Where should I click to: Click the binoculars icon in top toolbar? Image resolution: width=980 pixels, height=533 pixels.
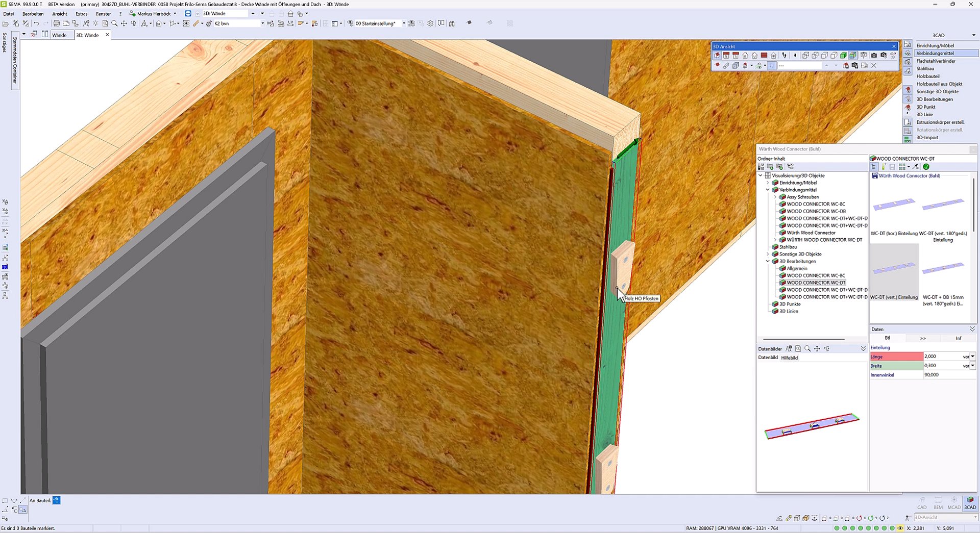point(452,23)
